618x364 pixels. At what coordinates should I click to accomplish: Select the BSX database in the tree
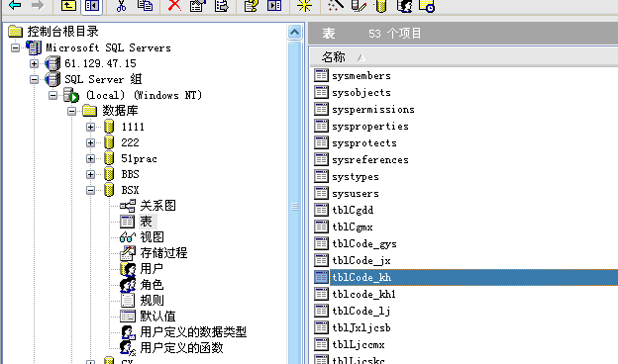pyautogui.click(x=130, y=190)
